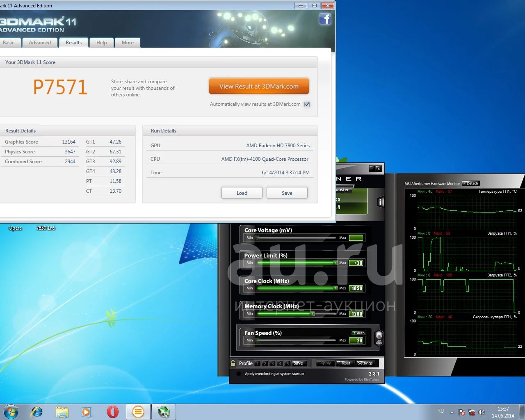This screenshot has height=420, width=525.
Task: Toggle 'Automatically view results at 3DMark.com' checkbox
Action: tap(307, 104)
